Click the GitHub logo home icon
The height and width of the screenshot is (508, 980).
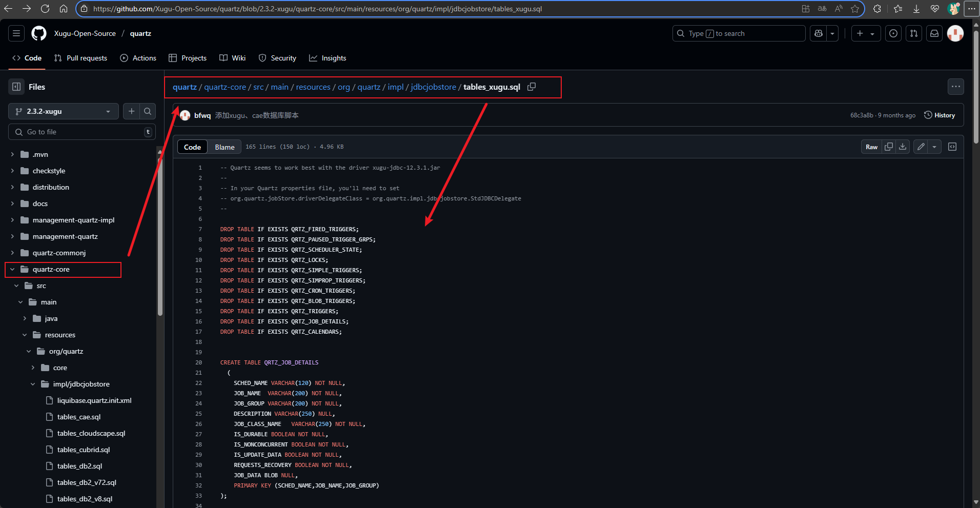pyautogui.click(x=39, y=33)
